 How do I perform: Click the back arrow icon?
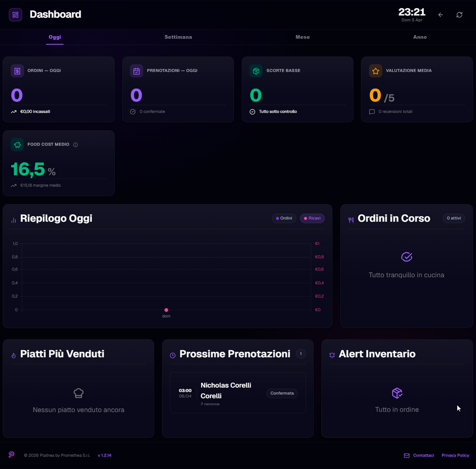pos(440,15)
